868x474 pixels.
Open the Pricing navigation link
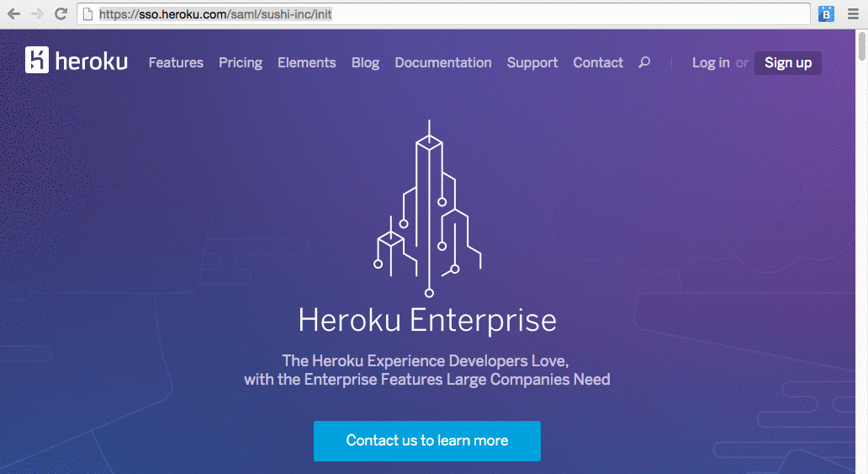(241, 62)
